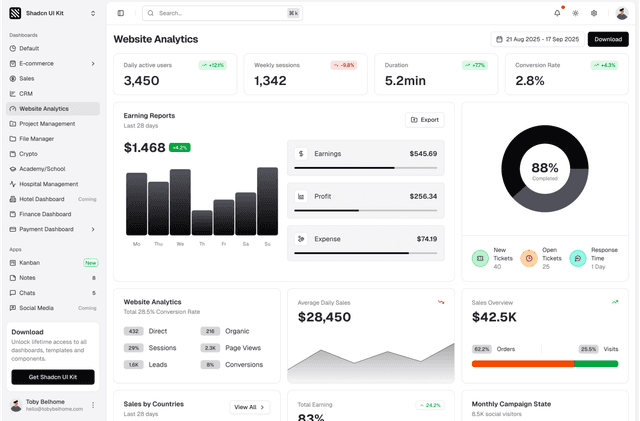Click the $28,450 Average Daily Sales value
The height and width of the screenshot is (421, 640).
[324, 317]
